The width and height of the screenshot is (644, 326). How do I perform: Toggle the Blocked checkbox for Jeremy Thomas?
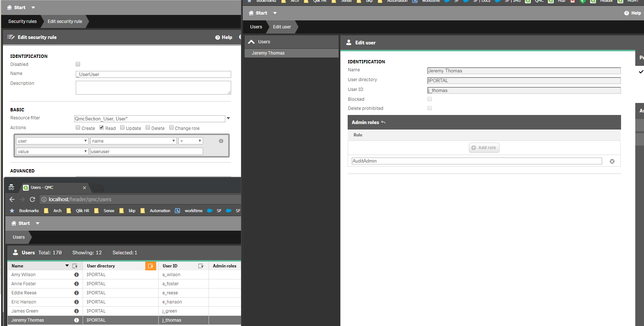tap(430, 99)
